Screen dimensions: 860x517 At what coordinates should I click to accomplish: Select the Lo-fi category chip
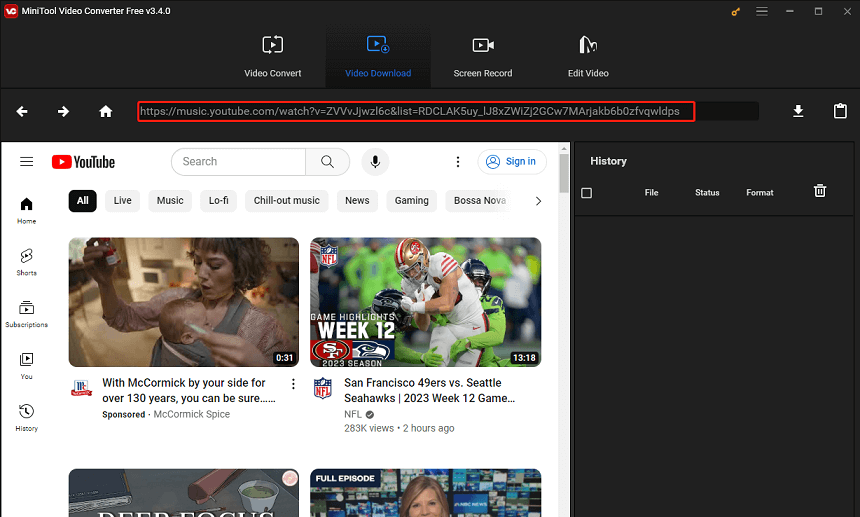tap(218, 201)
